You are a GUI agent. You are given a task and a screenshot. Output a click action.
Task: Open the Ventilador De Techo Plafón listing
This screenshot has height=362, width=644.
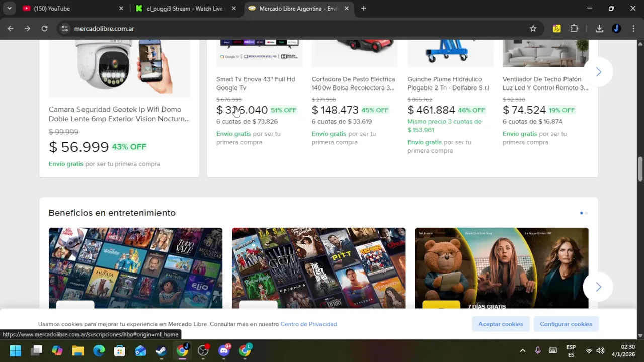click(545, 83)
